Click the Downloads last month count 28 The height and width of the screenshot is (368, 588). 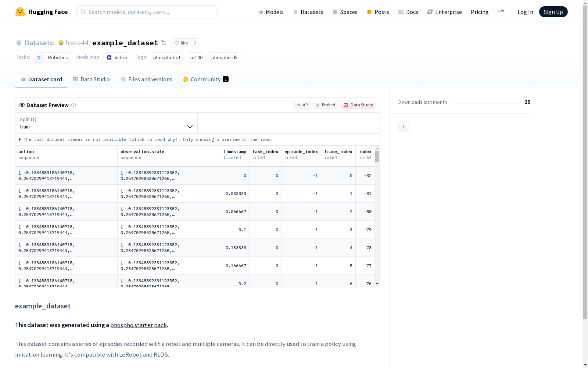(527, 102)
